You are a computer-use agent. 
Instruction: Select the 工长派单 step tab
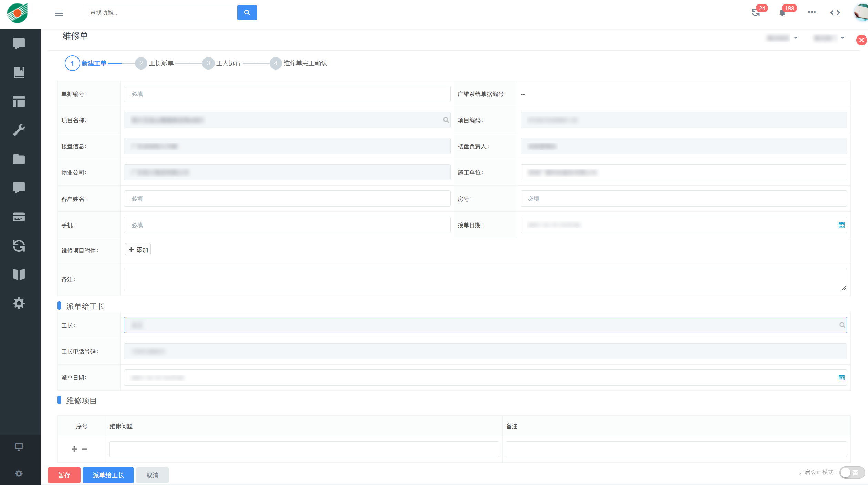[161, 63]
